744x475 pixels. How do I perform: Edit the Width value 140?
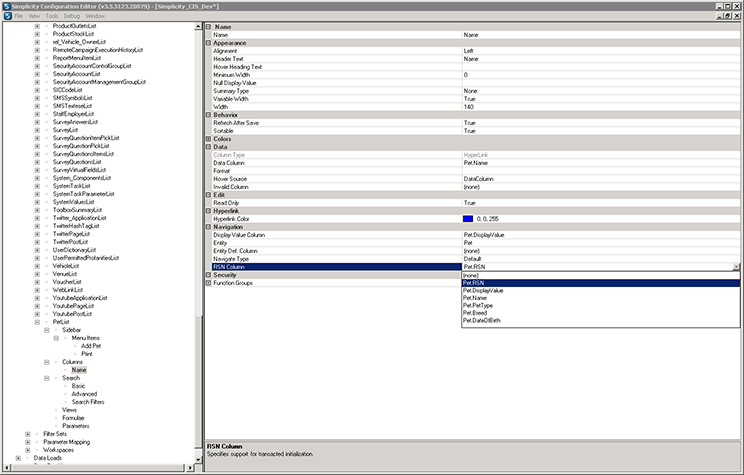601,107
